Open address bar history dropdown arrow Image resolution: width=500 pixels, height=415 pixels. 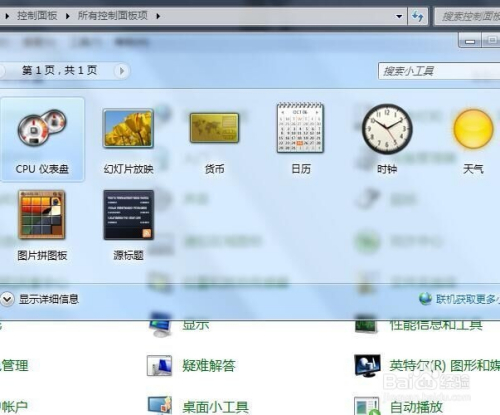[x=399, y=16]
